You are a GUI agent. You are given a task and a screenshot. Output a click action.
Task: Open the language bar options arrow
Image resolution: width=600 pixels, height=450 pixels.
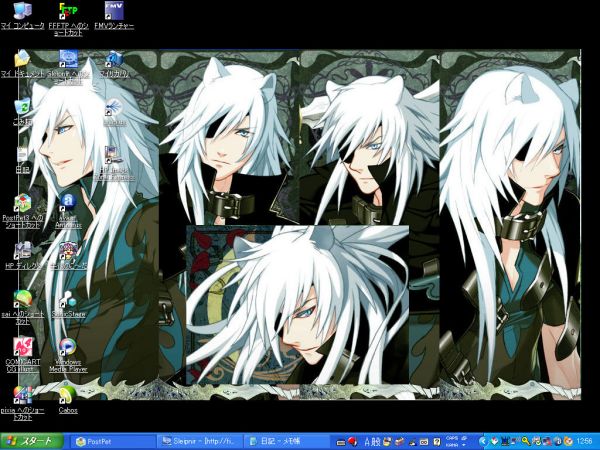pos(464,445)
